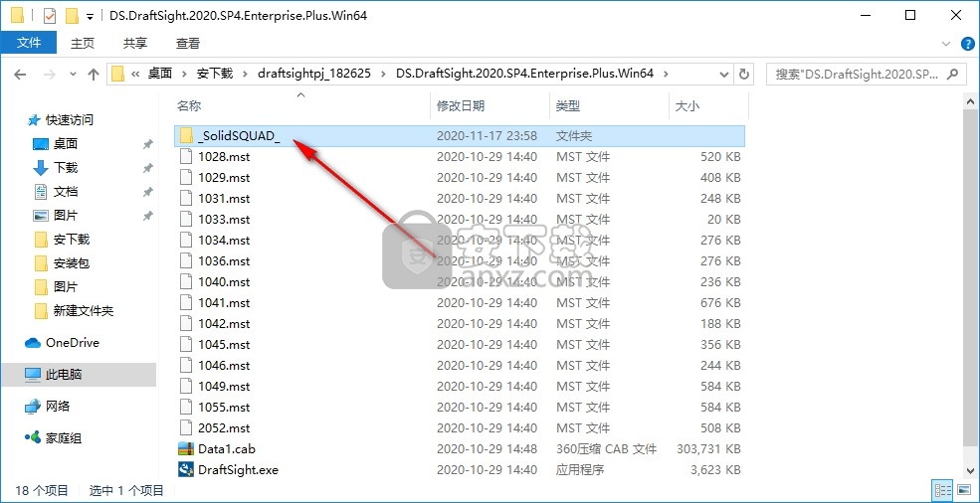The width and height of the screenshot is (980, 503).
Task: Select the DraftSight.exe application icon
Action: click(186, 469)
